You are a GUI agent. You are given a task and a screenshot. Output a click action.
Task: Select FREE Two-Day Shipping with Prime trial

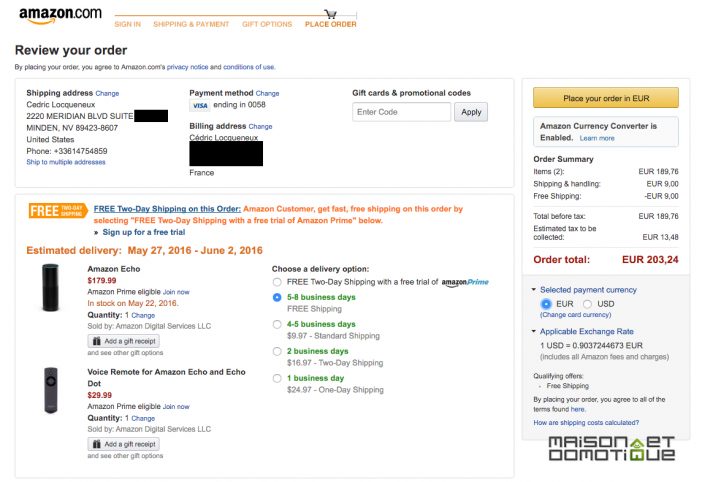(277, 282)
